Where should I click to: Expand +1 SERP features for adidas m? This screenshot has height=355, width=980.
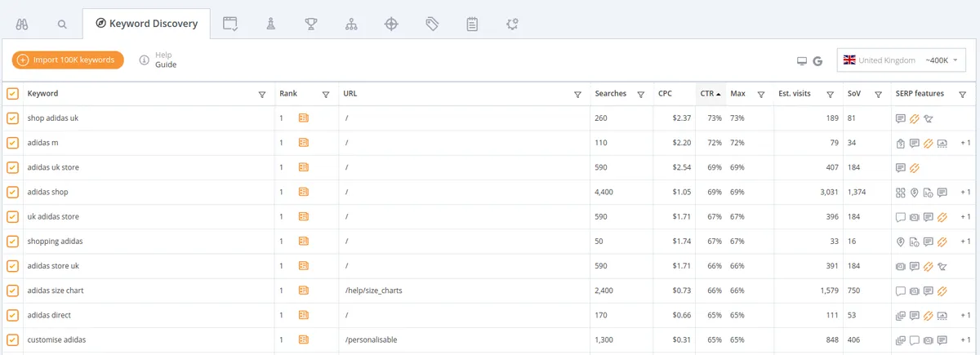point(965,143)
